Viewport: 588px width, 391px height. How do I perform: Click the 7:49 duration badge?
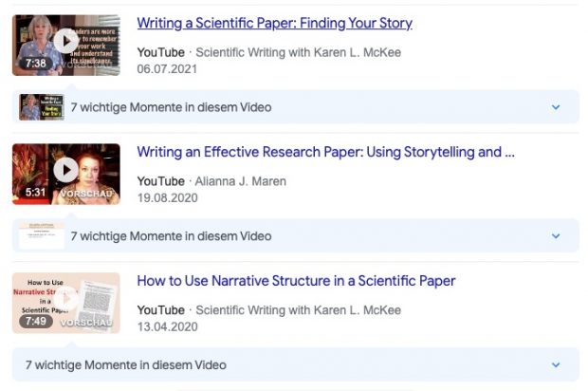[36, 322]
